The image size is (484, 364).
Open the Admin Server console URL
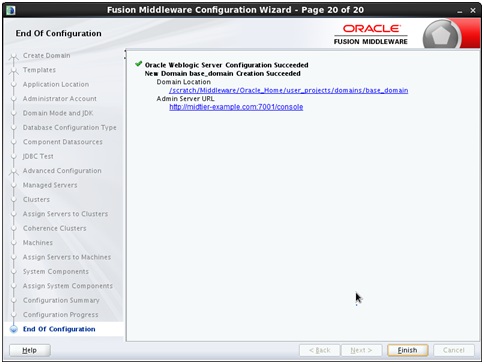pyautogui.click(x=236, y=107)
